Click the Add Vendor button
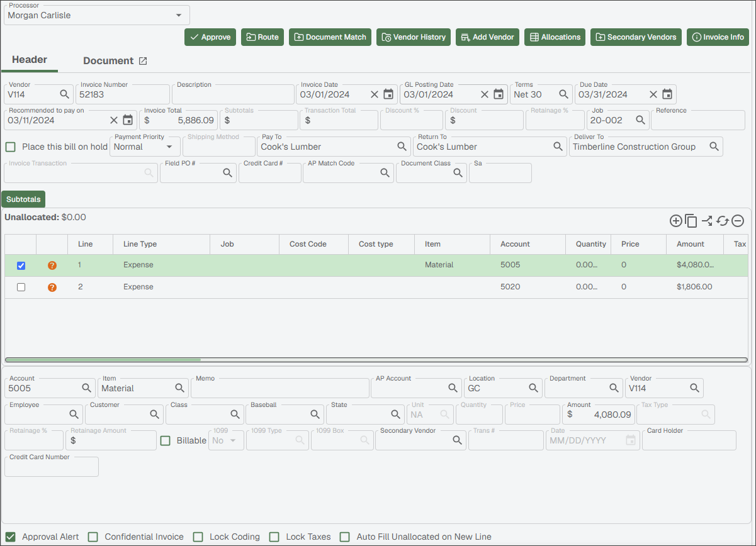This screenshot has width=756, height=546. click(487, 37)
